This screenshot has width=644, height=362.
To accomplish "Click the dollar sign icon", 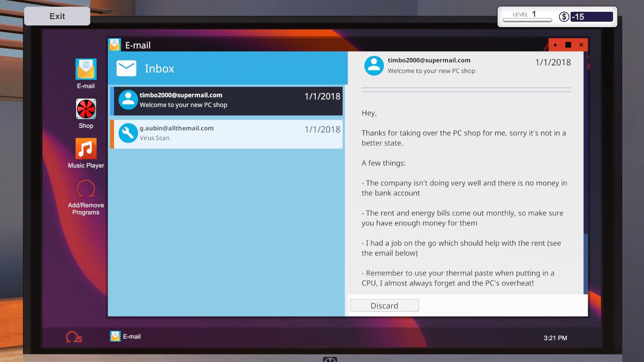I will [564, 17].
